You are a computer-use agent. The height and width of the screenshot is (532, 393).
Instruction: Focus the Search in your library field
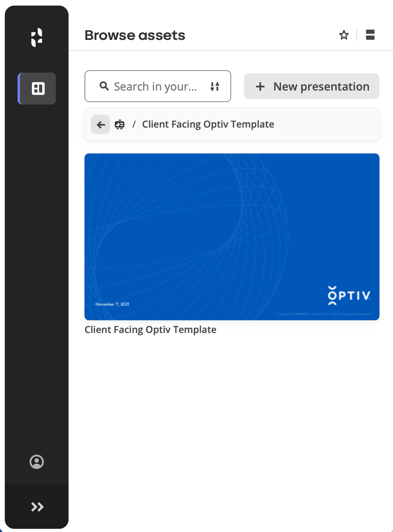pyautogui.click(x=155, y=87)
